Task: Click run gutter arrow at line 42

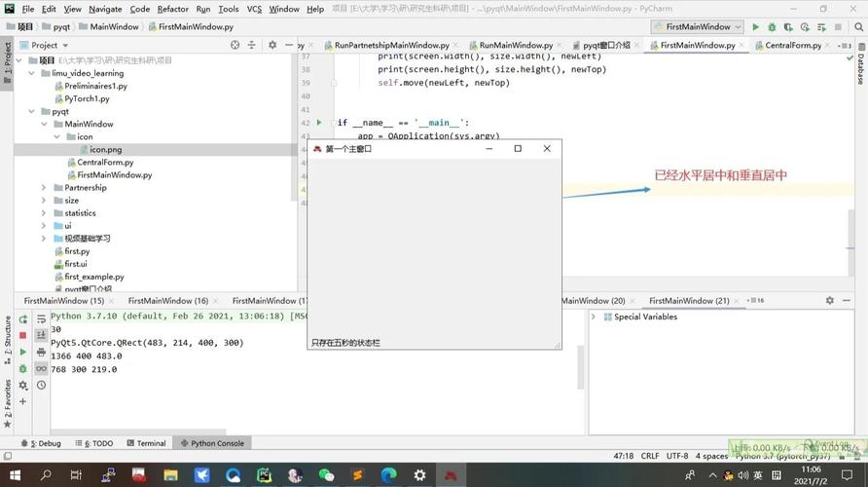Action: [319, 123]
